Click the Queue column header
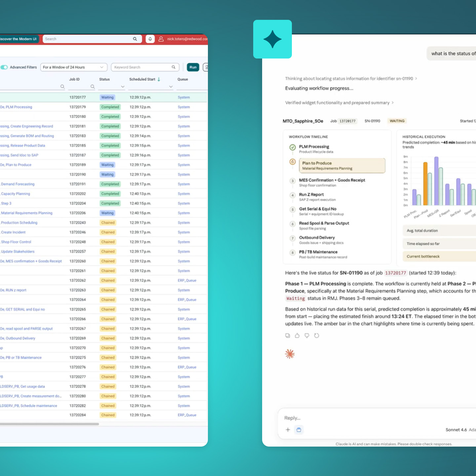Screen dimensions: 476x476 pos(183,79)
